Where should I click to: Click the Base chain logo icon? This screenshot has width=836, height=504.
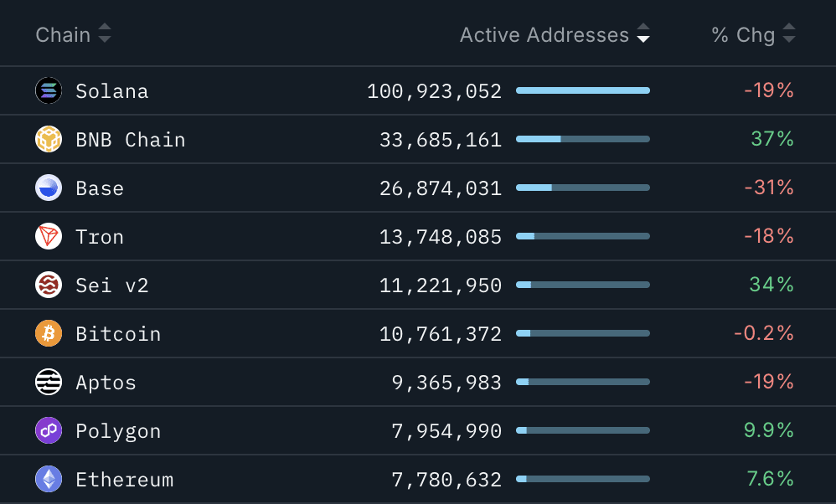click(49, 188)
